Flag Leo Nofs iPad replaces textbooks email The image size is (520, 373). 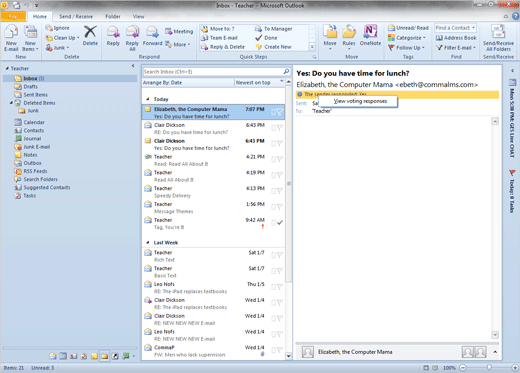coord(280,287)
